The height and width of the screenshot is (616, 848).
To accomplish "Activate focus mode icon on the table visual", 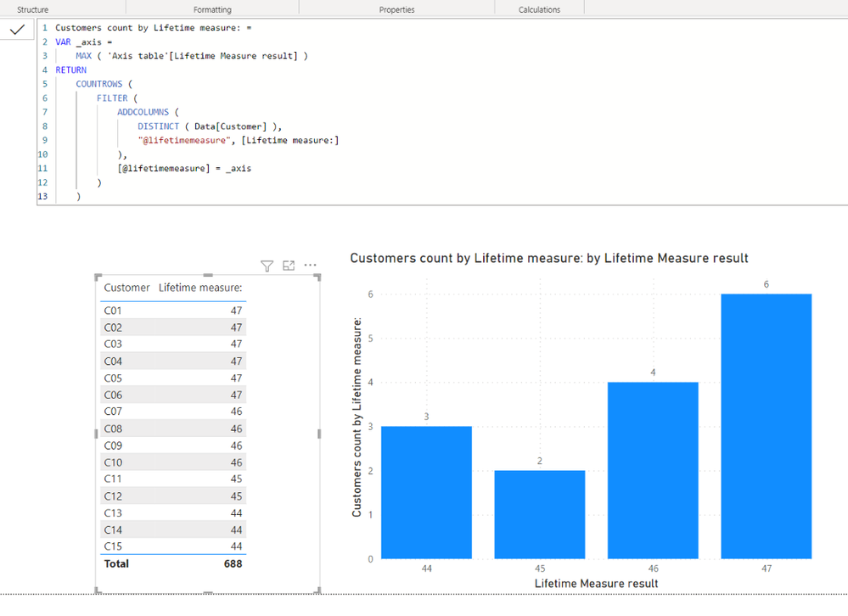I will tap(289, 266).
